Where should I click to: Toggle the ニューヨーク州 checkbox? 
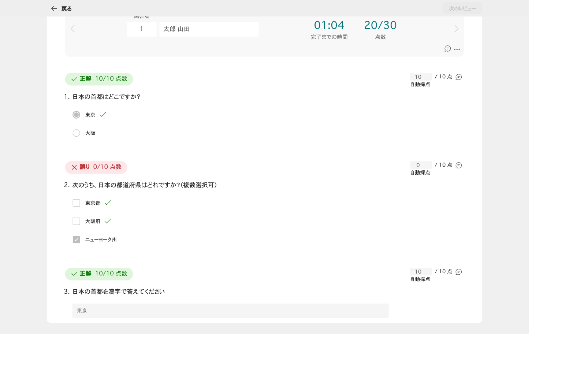[76, 240]
